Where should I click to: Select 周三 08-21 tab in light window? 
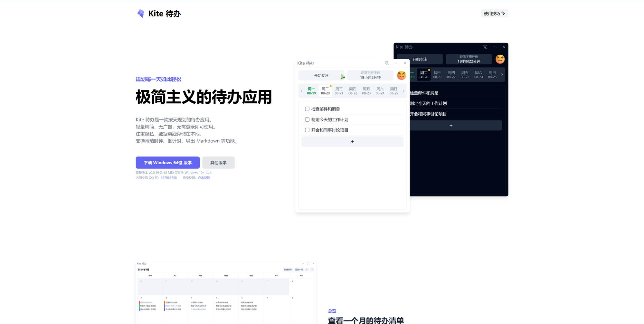pyautogui.click(x=339, y=91)
